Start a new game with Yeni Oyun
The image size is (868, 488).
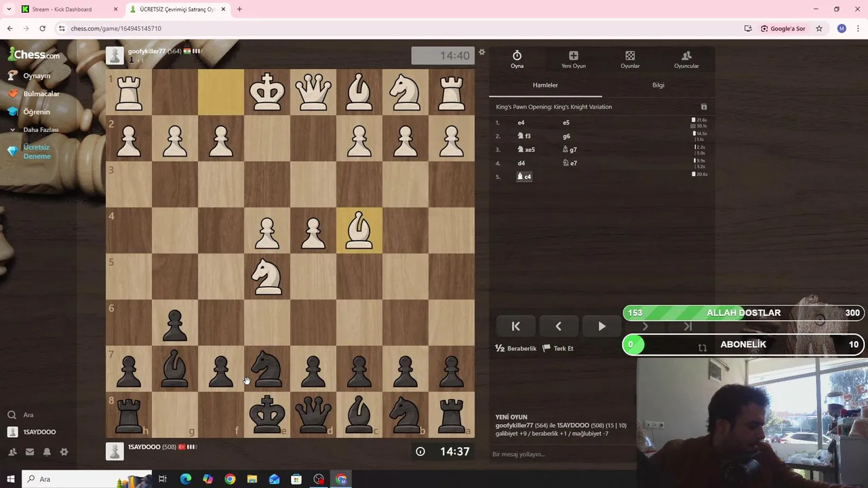[x=573, y=59]
